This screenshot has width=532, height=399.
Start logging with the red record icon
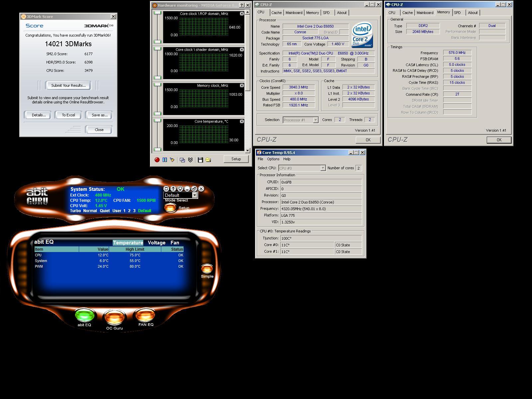click(157, 160)
